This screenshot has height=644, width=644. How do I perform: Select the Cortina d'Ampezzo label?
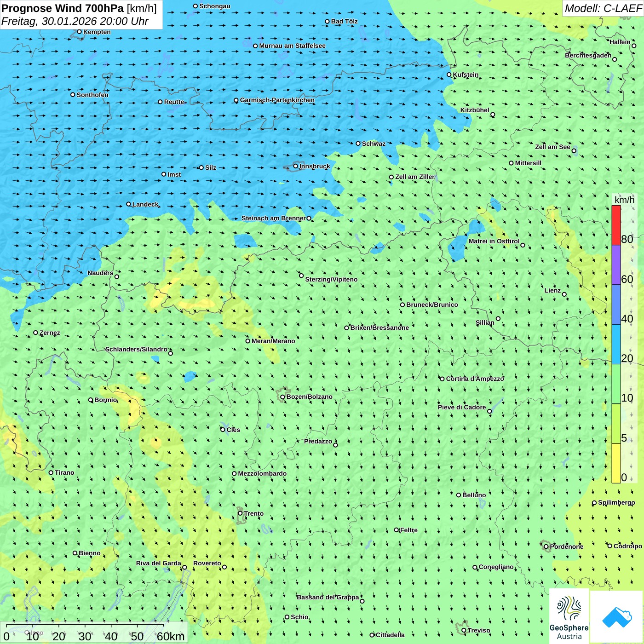[475, 379]
